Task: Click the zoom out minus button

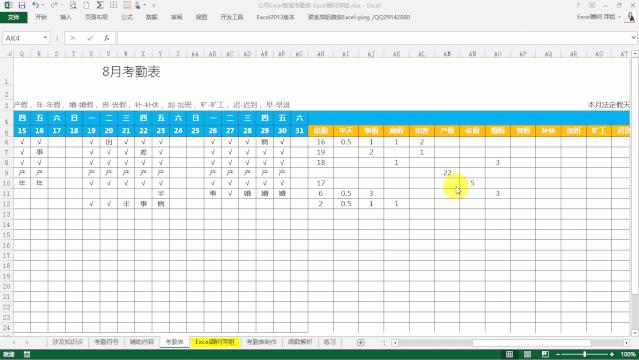Action: 558,354
